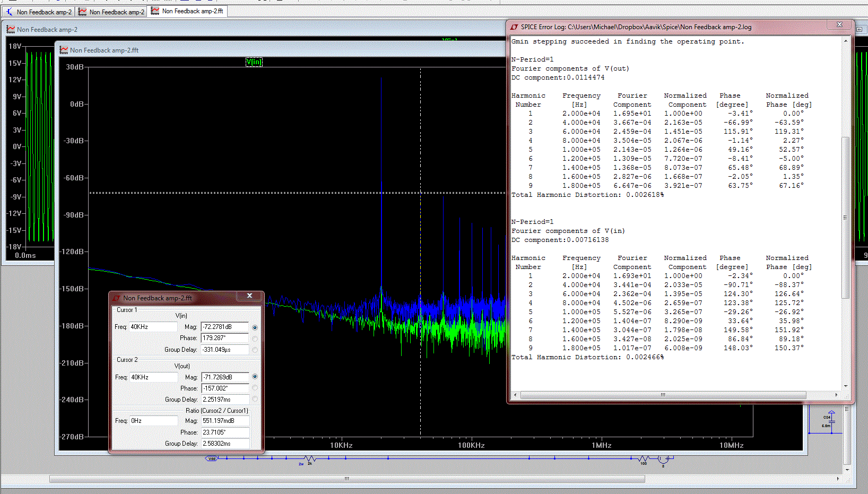
Task: Click the 2k resistor symbol in the schematic
Action: point(309,458)
